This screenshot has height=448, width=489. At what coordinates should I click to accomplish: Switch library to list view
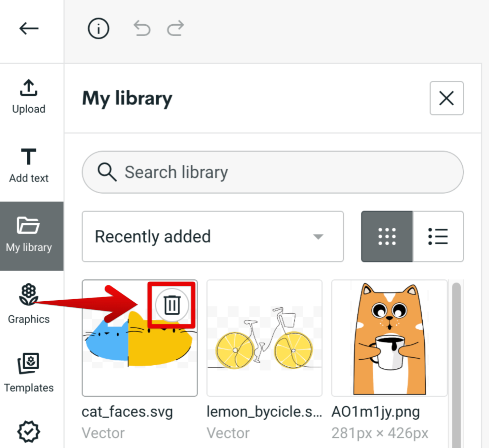438,236
